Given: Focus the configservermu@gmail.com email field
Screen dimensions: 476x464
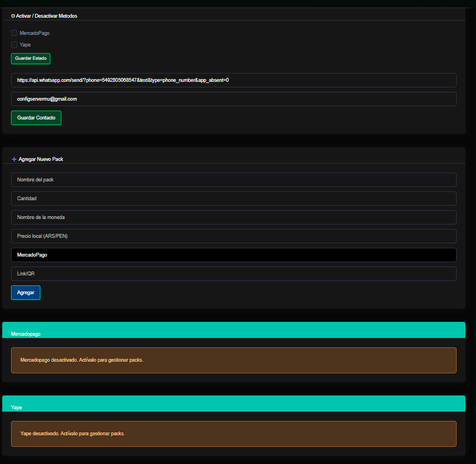Looking at the screenshot, I should pos(234,99).
